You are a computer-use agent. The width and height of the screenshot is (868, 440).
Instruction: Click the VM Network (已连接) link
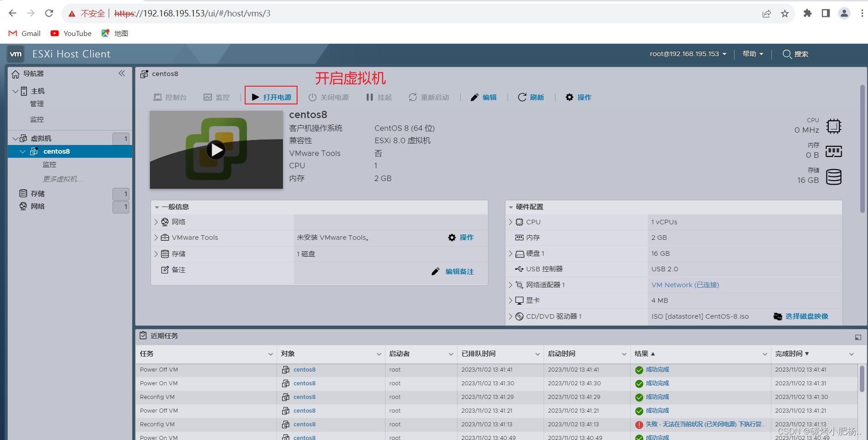point(685,285)
